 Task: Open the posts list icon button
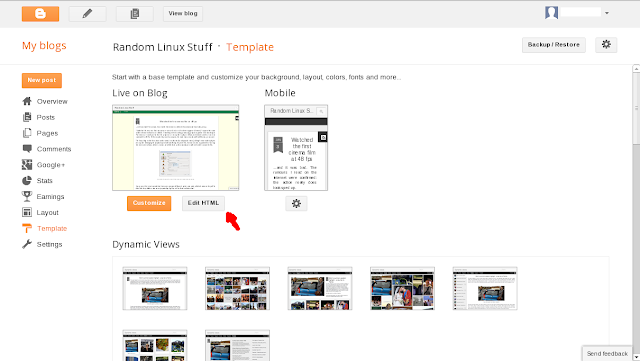point(135,13)
